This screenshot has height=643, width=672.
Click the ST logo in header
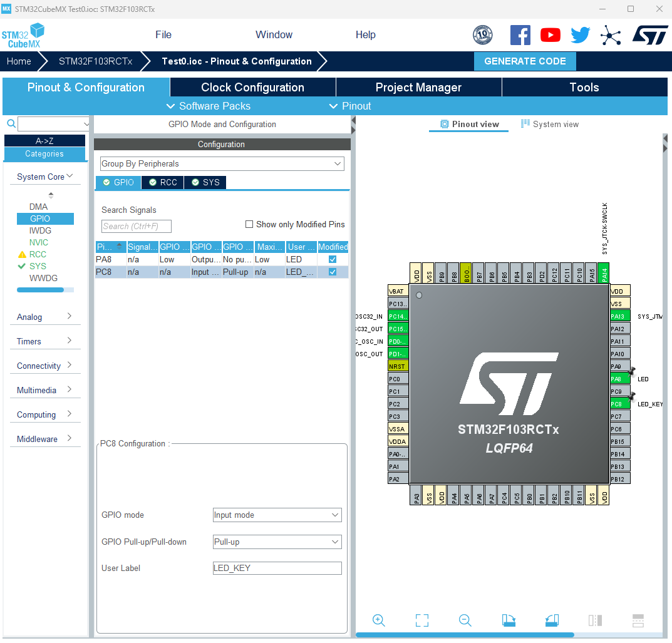point(650,35)
